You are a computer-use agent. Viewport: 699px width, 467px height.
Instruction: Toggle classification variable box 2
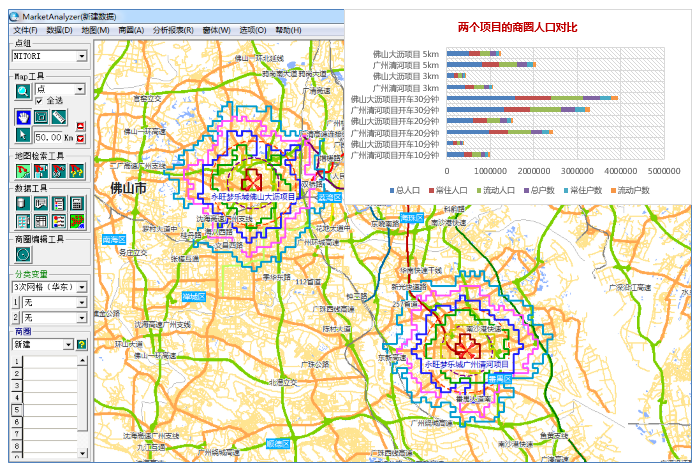click(x=16, y=317)
